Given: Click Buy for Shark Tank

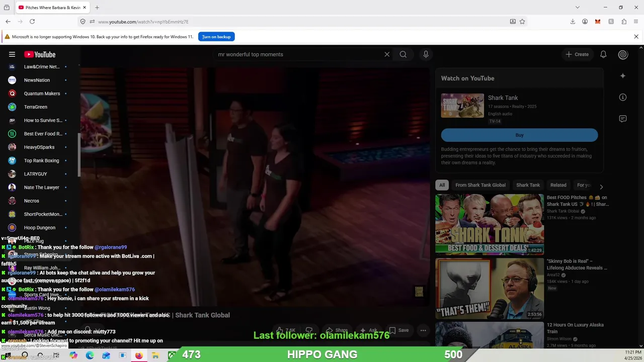Looking at the screenshot, I should pos(519,135).
